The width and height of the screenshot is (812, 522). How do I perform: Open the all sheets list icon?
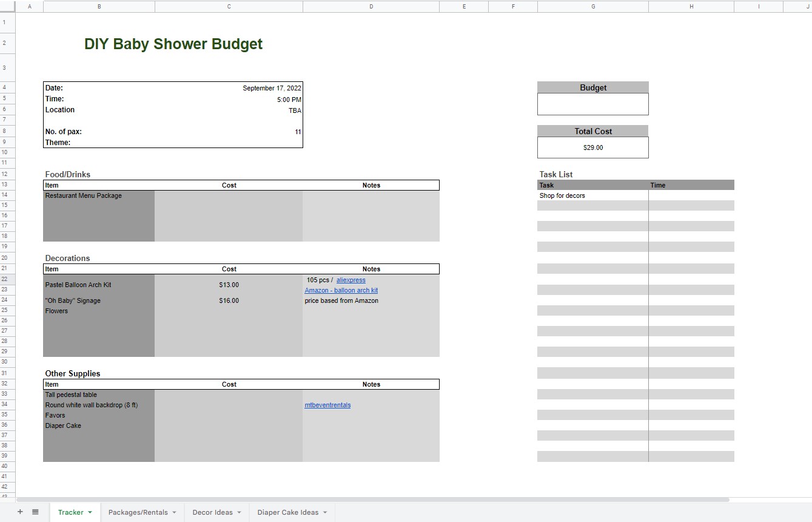(x=35, y=512)
